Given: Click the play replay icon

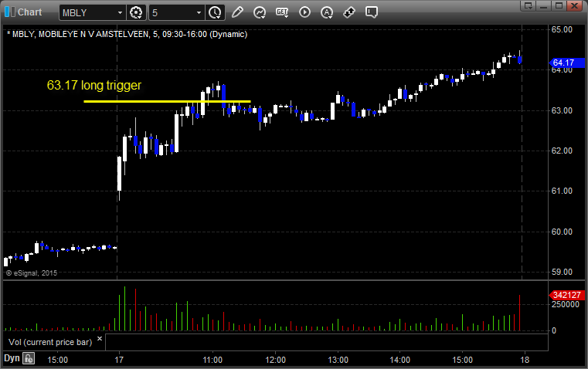Looking at the screenshot, I should coord(304,12).
